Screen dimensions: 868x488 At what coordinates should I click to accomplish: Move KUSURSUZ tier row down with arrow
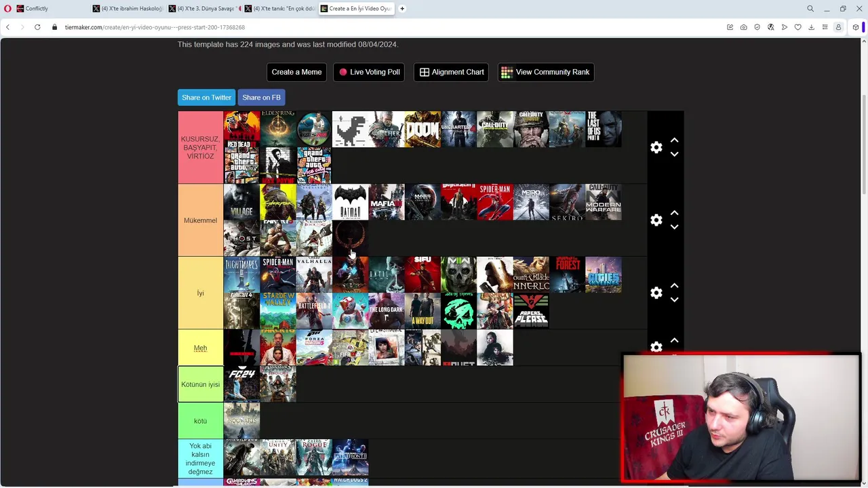point(674,155)
